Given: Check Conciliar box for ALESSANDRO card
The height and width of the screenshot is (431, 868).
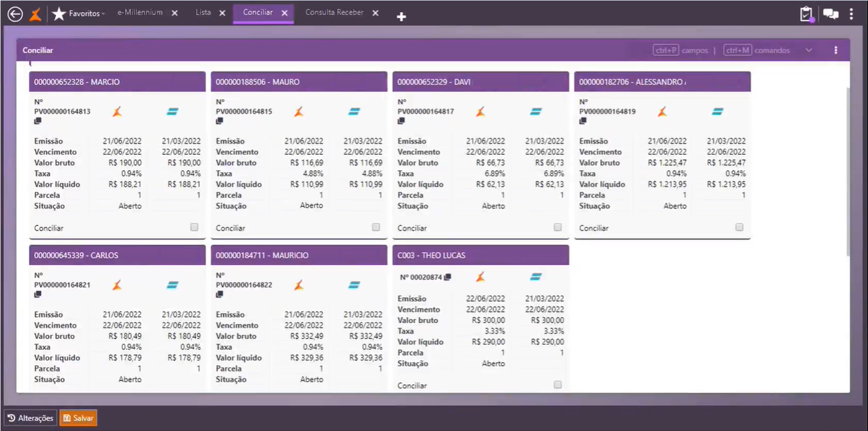Looking at the screenshot, I should click(x=740, y=227).
